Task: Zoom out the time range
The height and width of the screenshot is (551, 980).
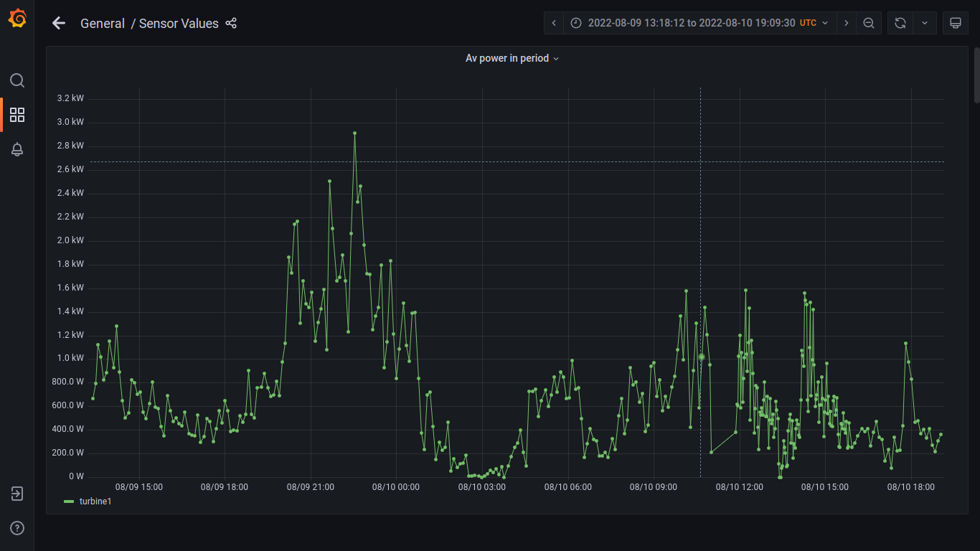Action: pos(868,23)
